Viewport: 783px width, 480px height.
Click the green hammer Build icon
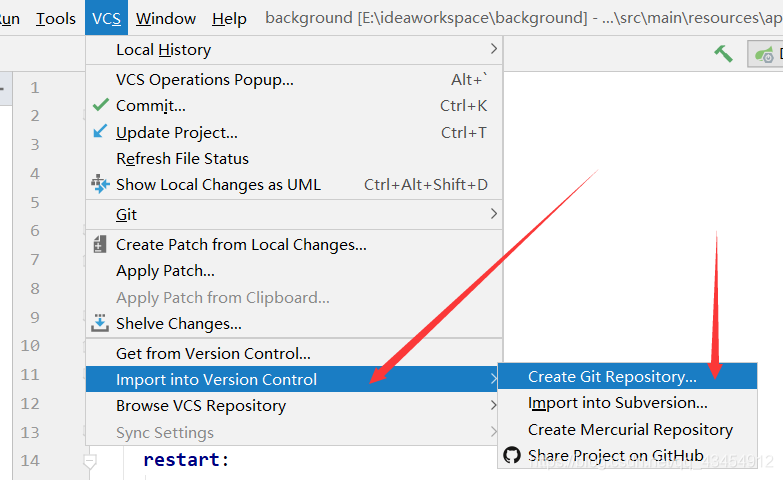[723, 54]
